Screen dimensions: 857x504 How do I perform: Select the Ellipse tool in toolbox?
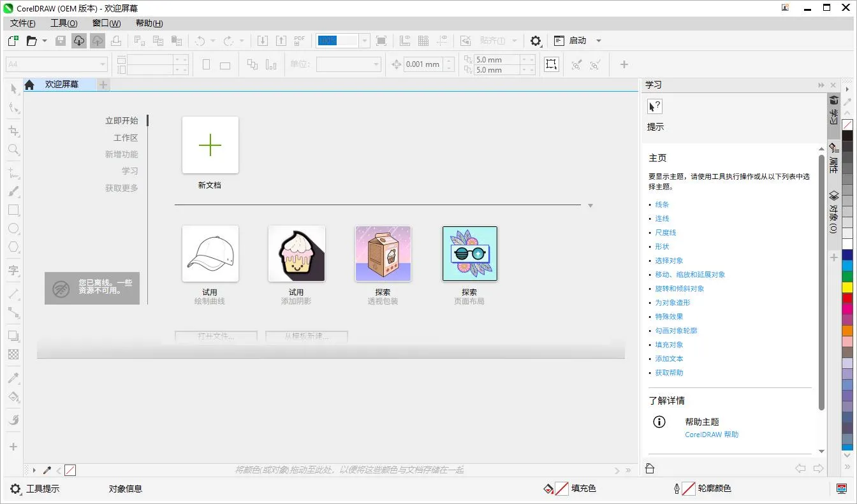coord(13,228)
